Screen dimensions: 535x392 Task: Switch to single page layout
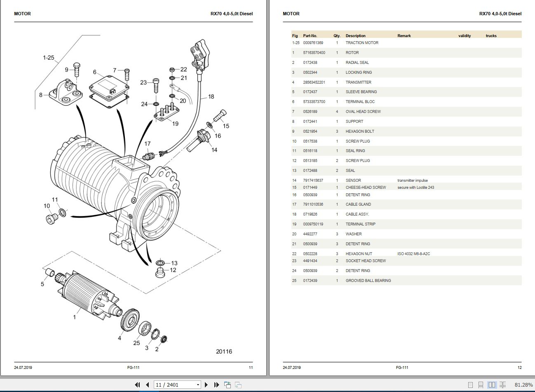(471, 385)
